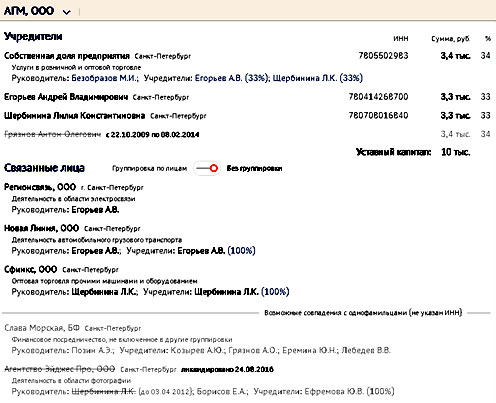
Task: Click Деятельность автомобильного грузового транспорта description
Action: 97,240
